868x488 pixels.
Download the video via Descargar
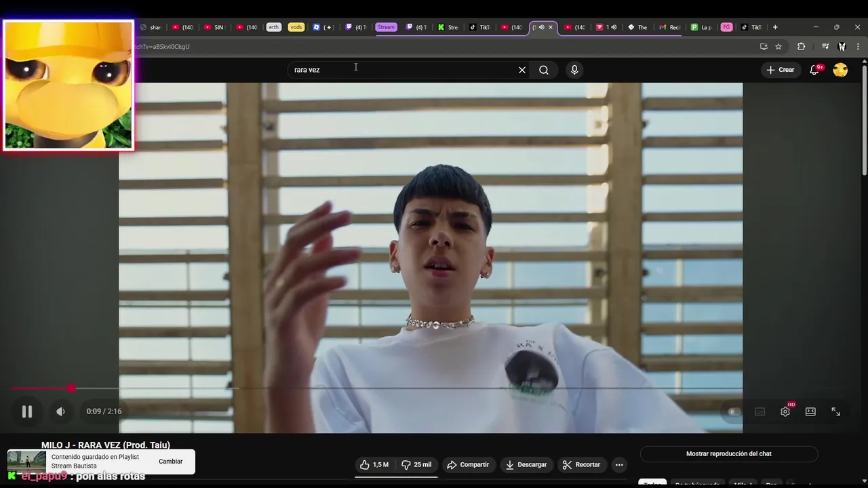tap(526, 464)
